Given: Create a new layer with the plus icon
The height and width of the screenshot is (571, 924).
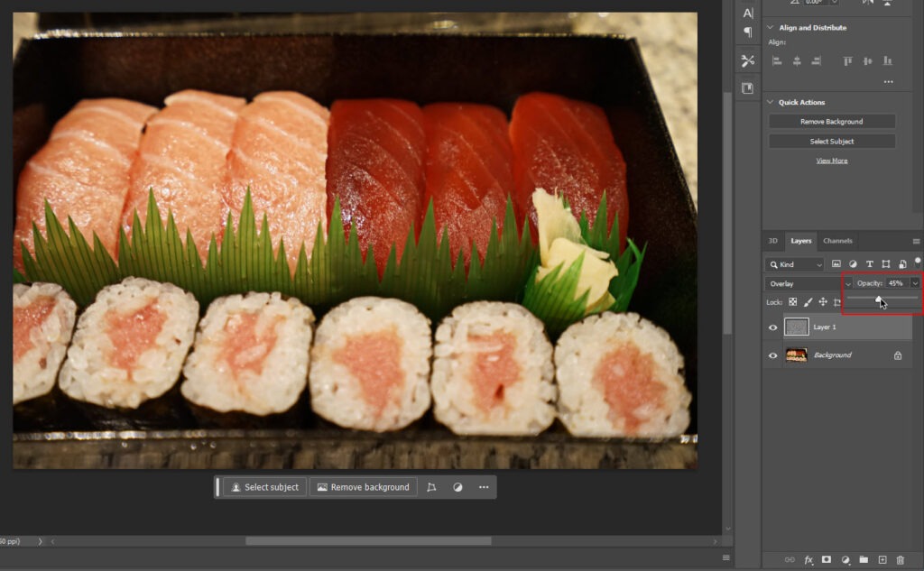Looking at the screenshot, I should coord(882,560).
